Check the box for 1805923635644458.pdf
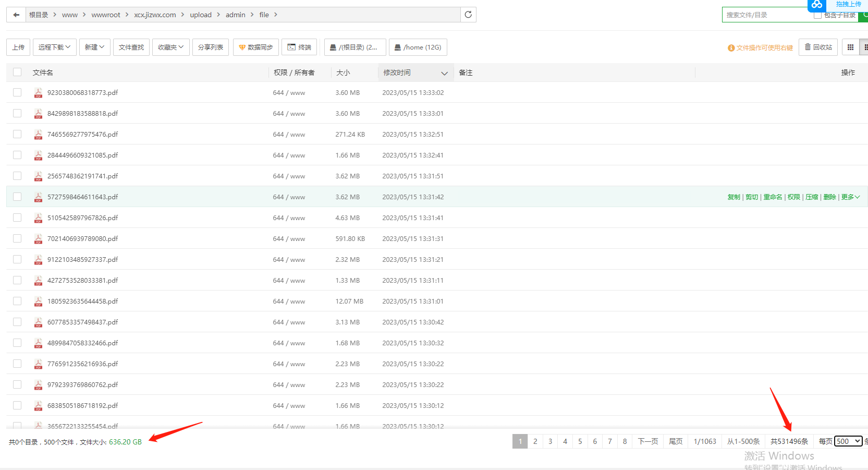 coord(17,301)
